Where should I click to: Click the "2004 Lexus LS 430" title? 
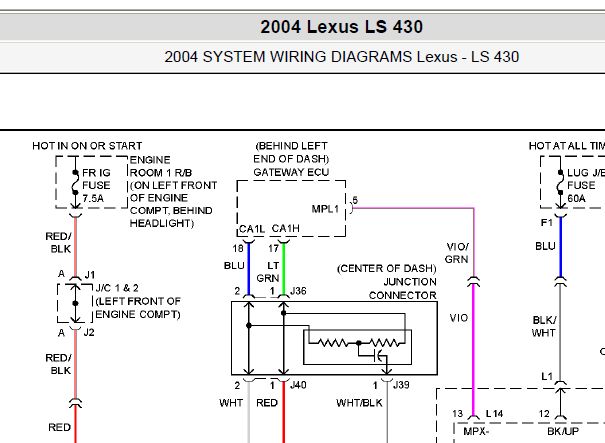tap(341, 27)
